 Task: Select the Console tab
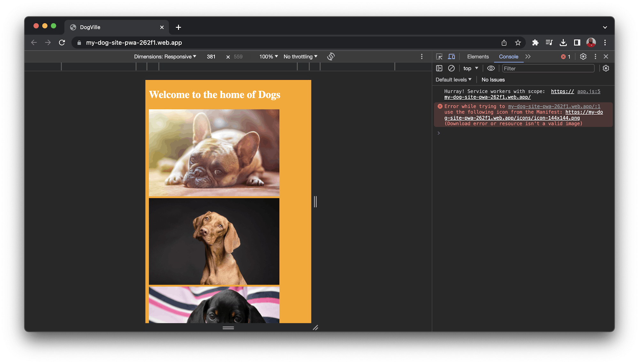508,57
